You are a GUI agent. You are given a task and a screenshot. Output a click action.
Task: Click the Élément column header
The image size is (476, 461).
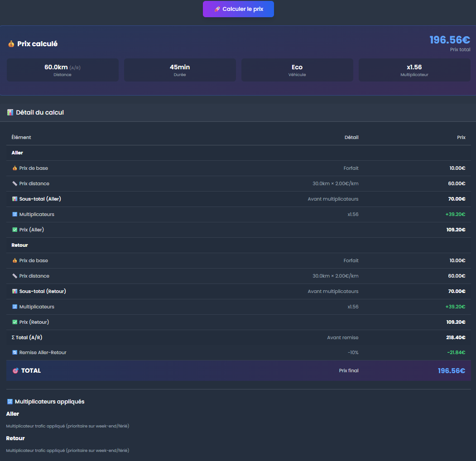[x=21, y=138]
